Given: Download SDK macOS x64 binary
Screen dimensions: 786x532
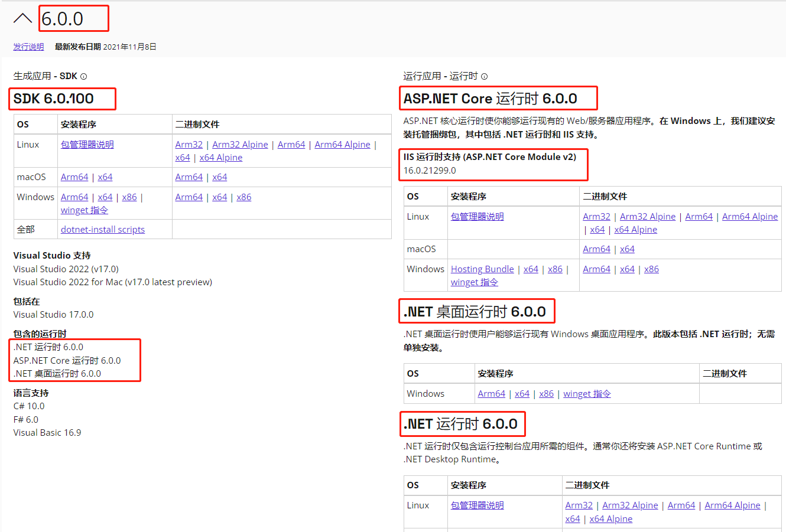Looking at the screenshot, I should pyautogui.click(x=220, y=177).
